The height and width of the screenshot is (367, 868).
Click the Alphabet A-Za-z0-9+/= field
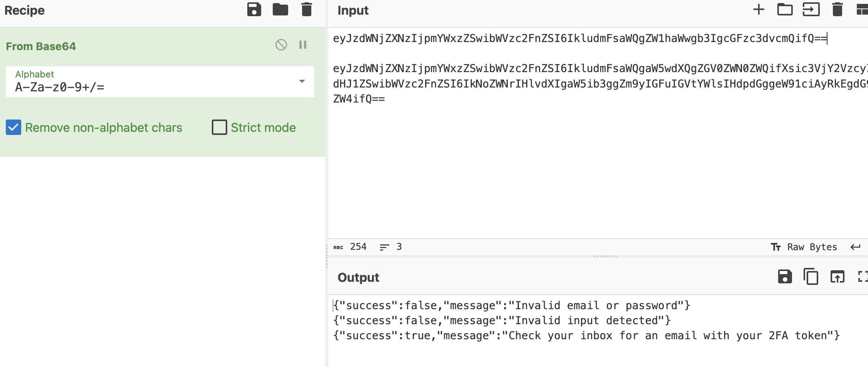pyautogui.click(x=160, y=82)
